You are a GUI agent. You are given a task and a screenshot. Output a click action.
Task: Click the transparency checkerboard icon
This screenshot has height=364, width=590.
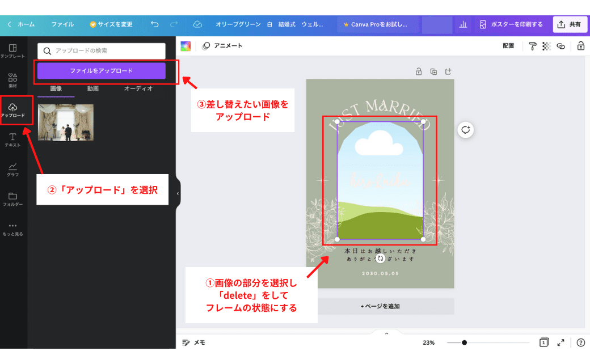(x=546, y=46)
